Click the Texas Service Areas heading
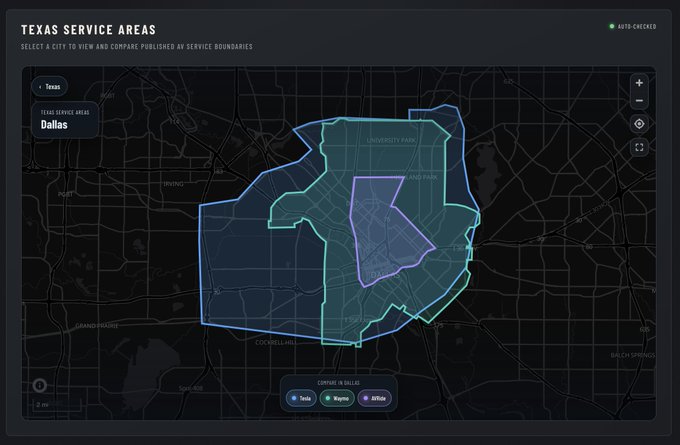 click(88, 30)
